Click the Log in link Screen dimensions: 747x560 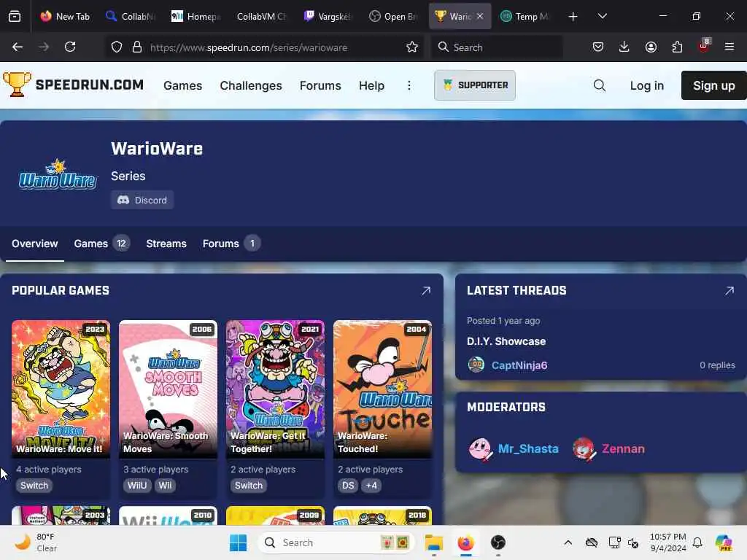pos(646,86)
